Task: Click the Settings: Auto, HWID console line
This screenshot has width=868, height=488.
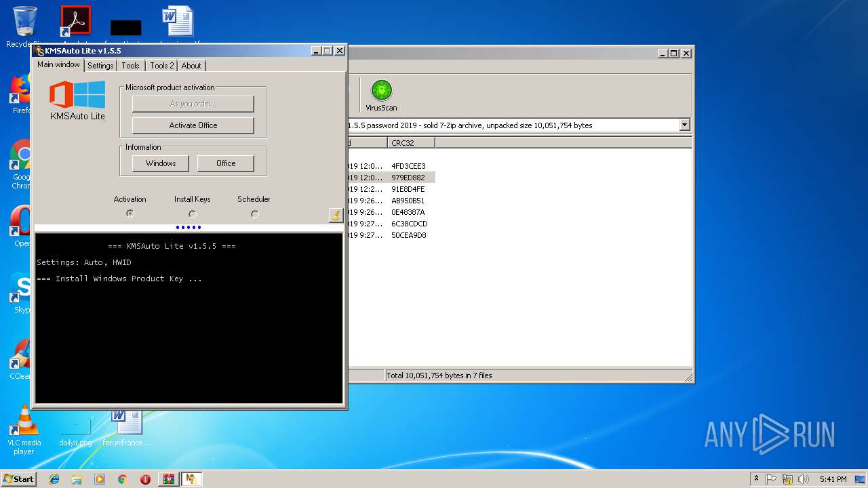Action: pos(84,262)
